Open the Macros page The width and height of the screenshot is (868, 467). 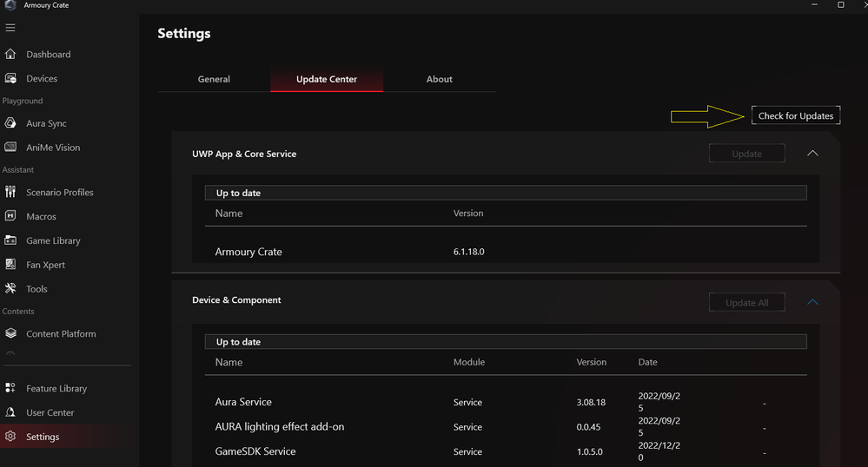tap(41, 216)
